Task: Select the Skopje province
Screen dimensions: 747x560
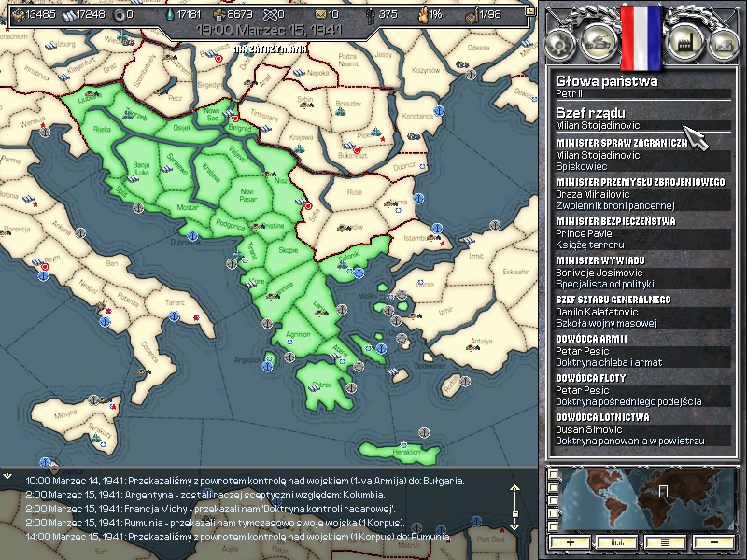Action: point(289,250)
